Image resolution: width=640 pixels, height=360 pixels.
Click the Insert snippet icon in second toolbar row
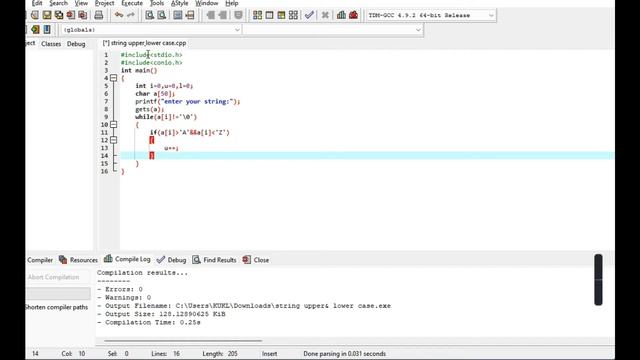35,29
